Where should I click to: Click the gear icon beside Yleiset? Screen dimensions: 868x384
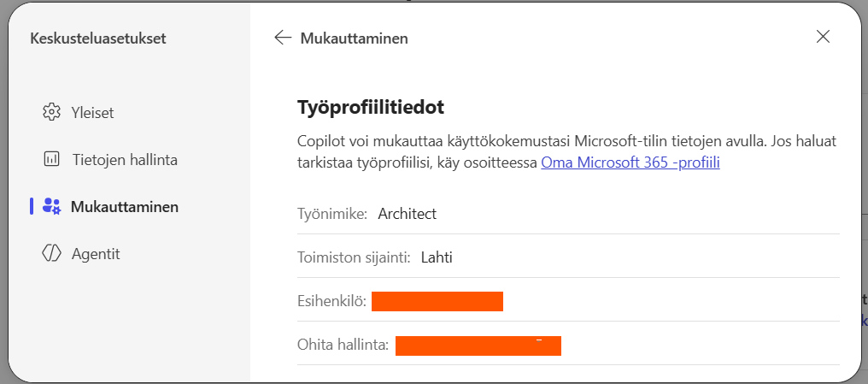(x=51, y=112)
